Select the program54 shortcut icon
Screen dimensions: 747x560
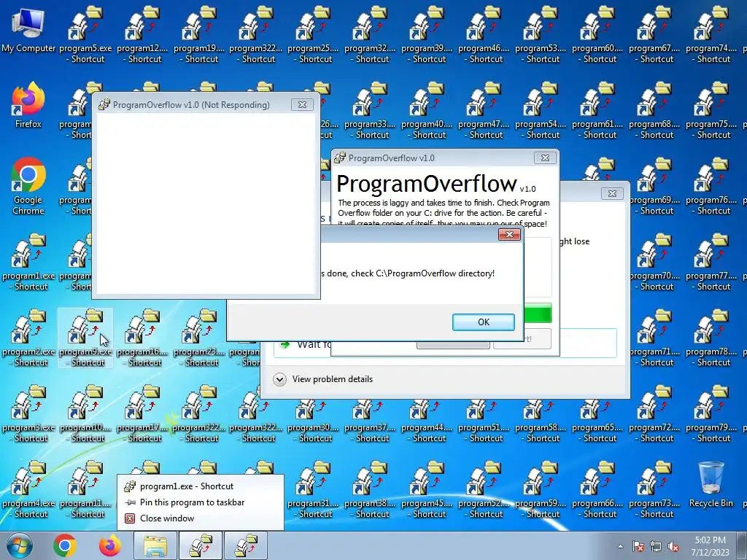click(x=541, y=111)
